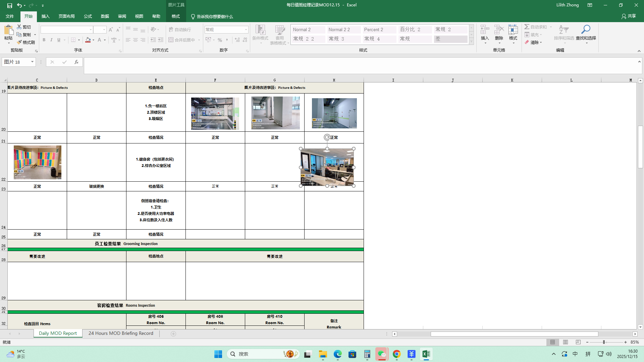Image resolution: width=644 pixels, height=362 pixels.
Task: Click the Delete cells (删除) icon
Action: (x=499, y=30)
